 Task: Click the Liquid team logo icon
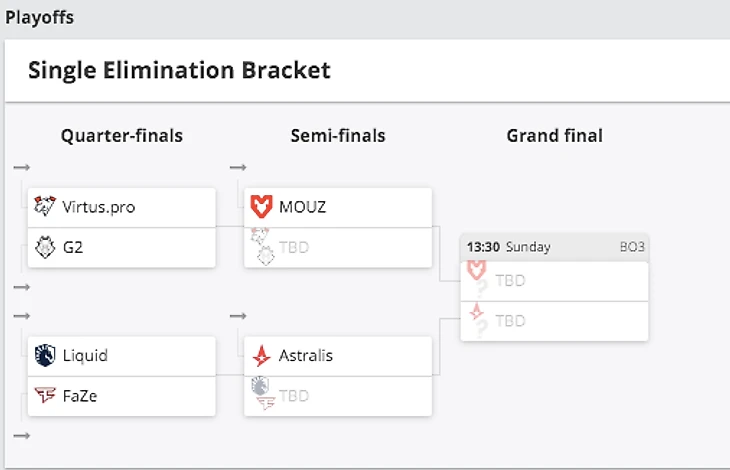point(44,355)
